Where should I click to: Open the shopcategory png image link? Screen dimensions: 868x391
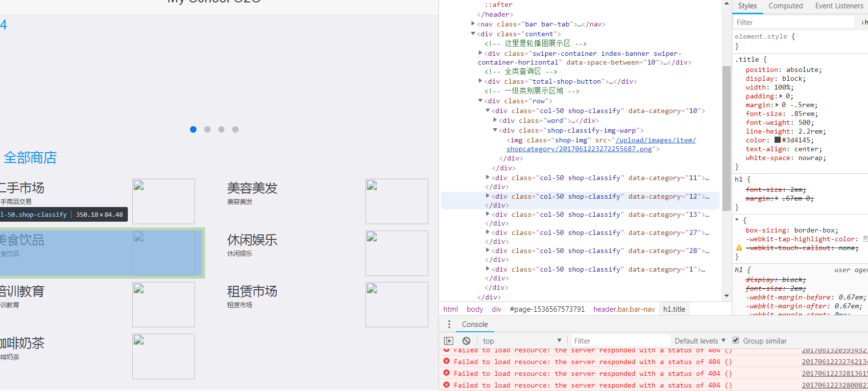point(601,144)
